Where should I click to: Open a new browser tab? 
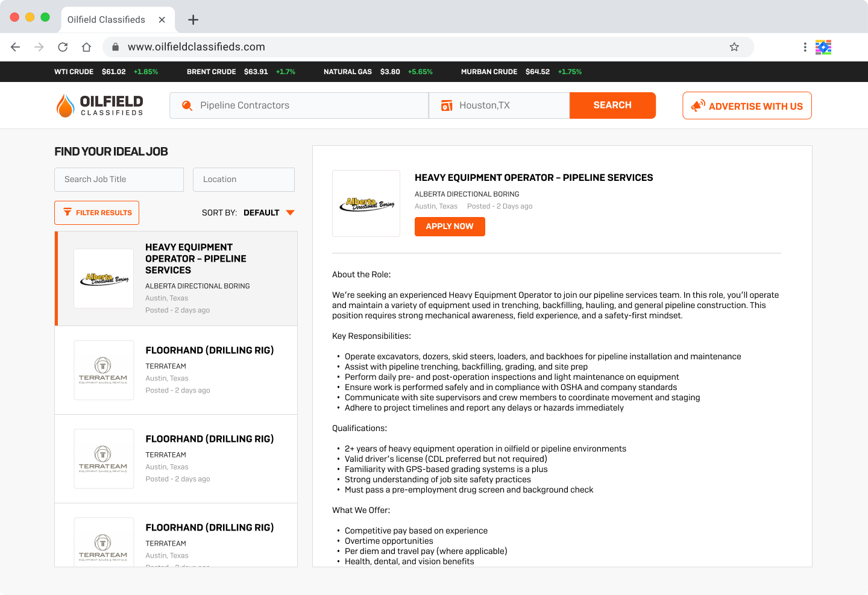coord(193,20)
